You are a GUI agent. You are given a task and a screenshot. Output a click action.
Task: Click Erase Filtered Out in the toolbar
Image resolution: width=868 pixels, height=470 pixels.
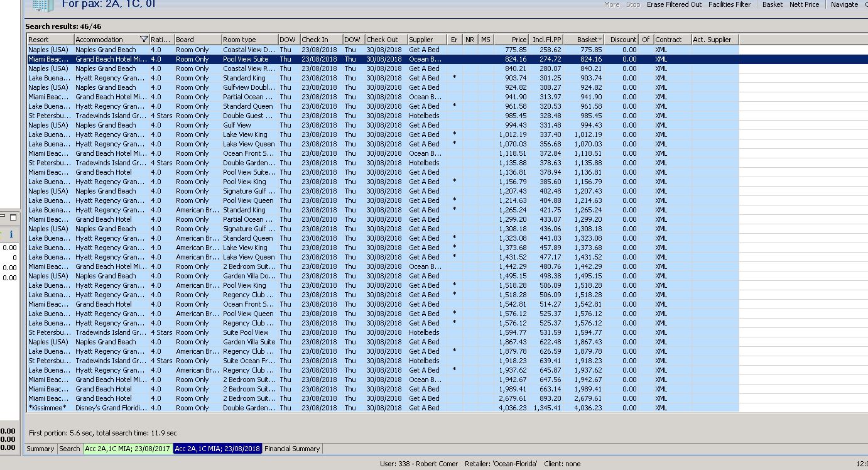coord(674,4)
